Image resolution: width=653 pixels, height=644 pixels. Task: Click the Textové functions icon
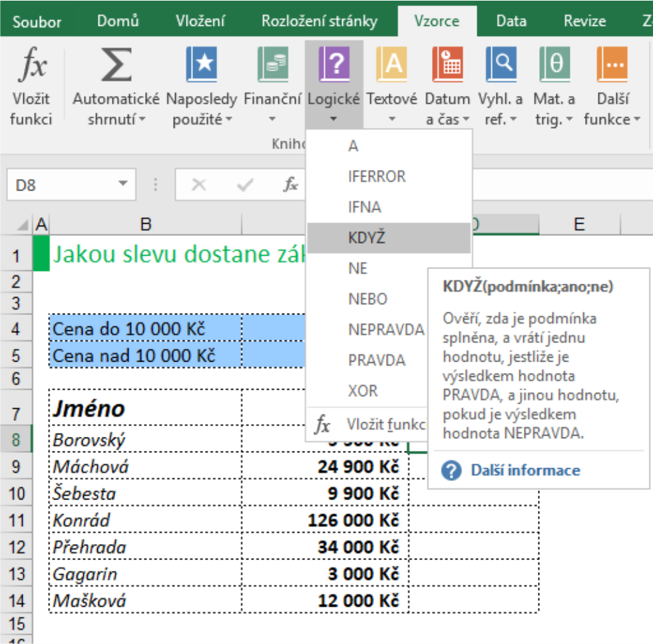click(391, 65)
